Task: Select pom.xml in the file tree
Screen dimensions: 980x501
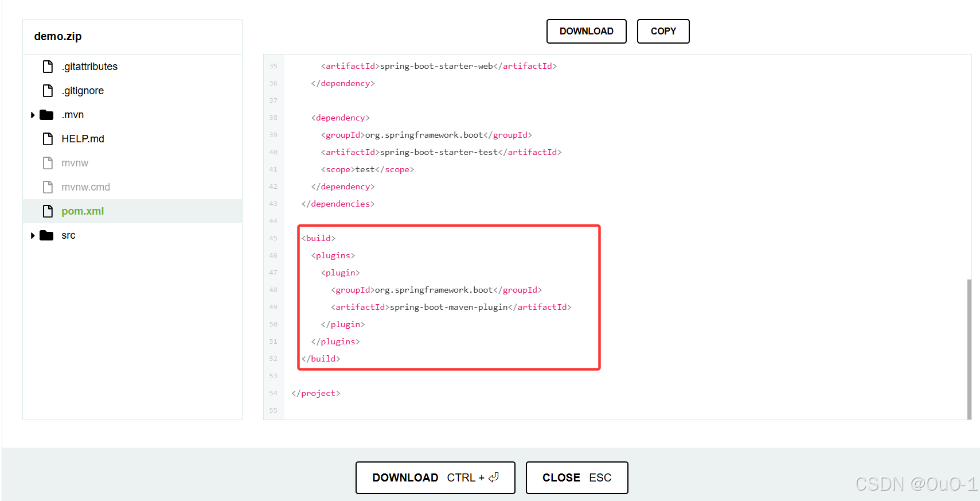Action: (83, 211)
